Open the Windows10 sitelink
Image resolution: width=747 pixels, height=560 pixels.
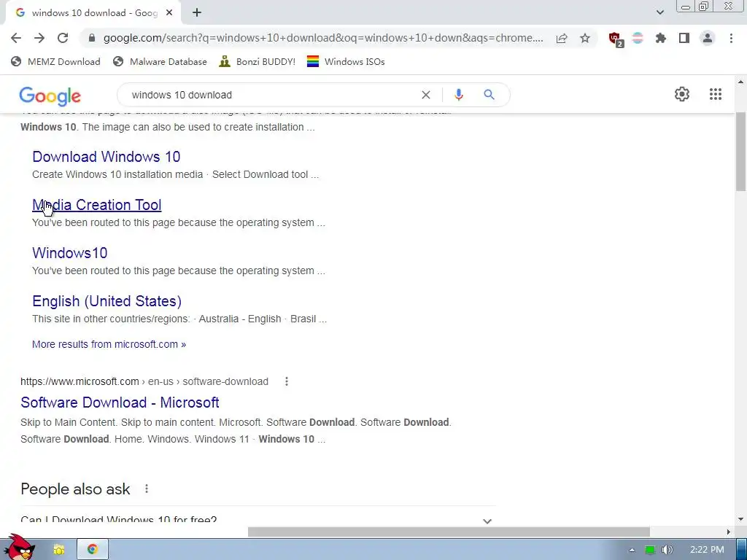pos(69,253)
